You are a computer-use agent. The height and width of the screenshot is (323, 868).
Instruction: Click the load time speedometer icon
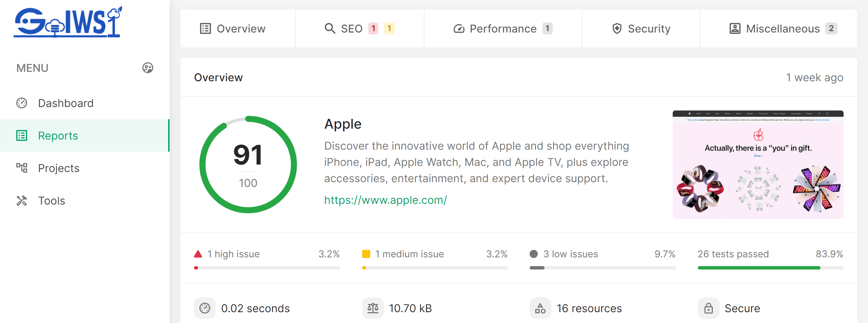(x=205, y=308)
